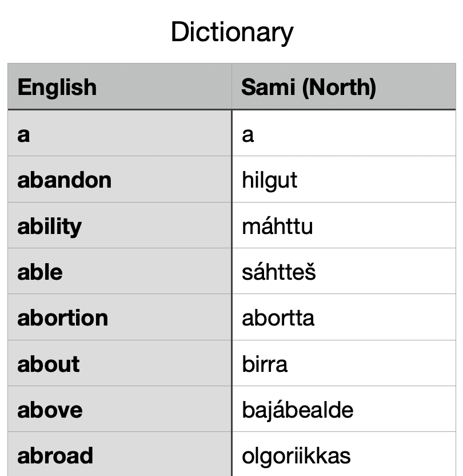Click the "abortion" entry
This screenshot has height=476, width=463.
pyautogui.click(x=63, y=318)
